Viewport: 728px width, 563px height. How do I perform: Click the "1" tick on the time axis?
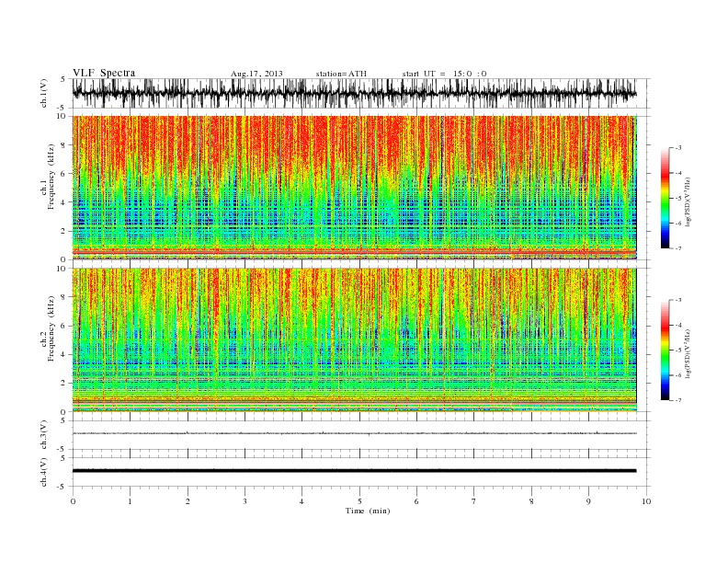(x=131, y=501)
